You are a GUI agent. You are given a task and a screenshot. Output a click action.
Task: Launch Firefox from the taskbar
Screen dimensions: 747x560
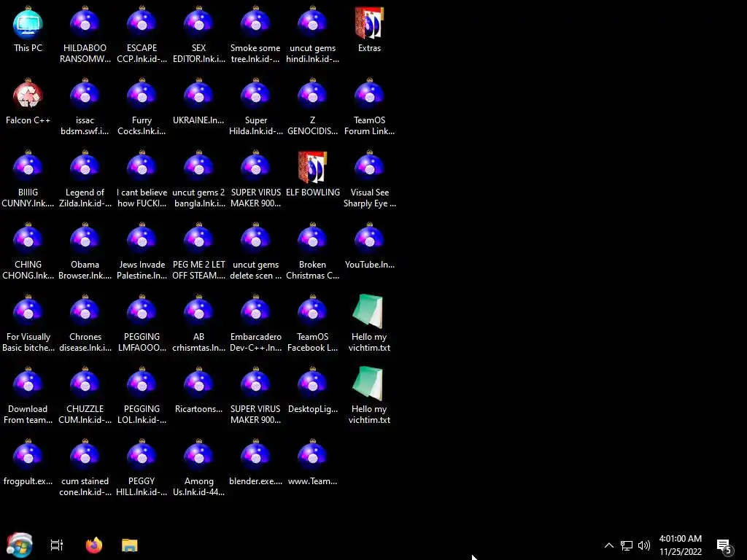(x=94, y=545)
